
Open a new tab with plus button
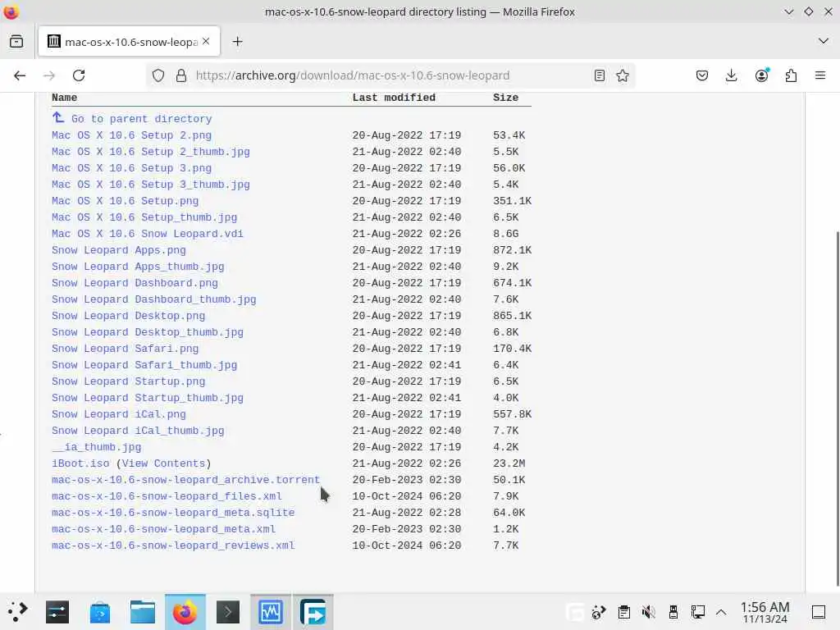[x=237, y=41]
